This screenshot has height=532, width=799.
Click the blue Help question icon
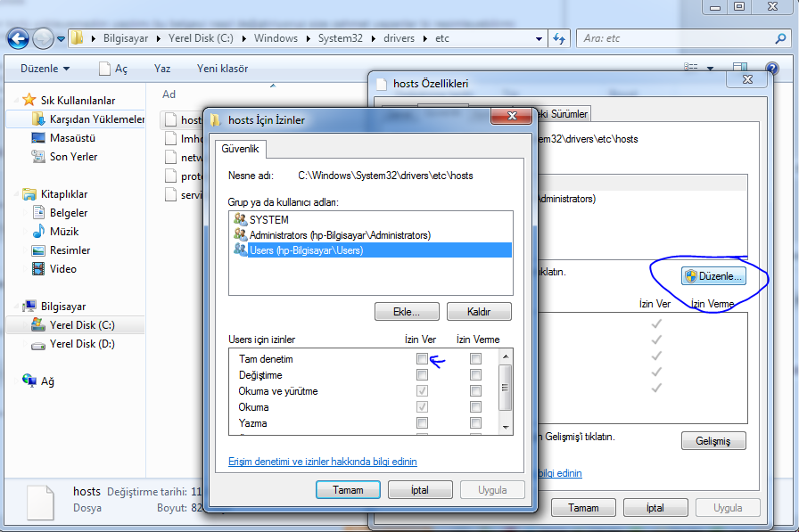pyautogui.click(x=772, y=68)
